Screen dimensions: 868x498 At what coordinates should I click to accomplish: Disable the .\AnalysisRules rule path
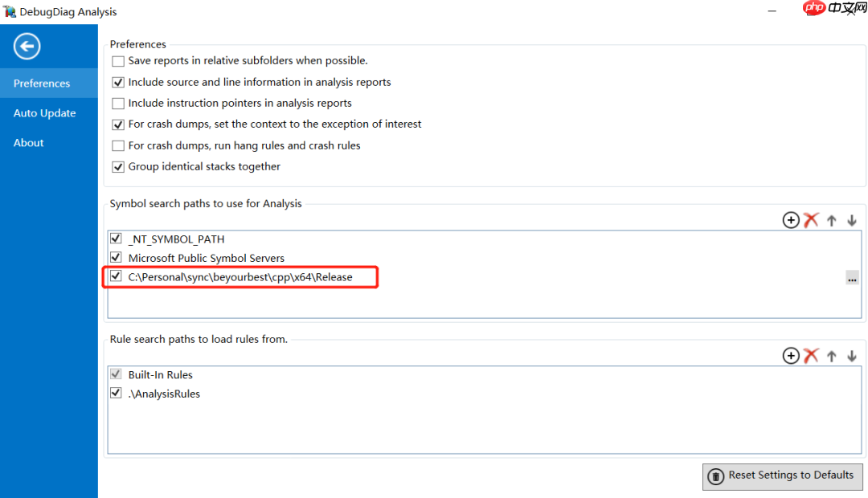point(117,394)
